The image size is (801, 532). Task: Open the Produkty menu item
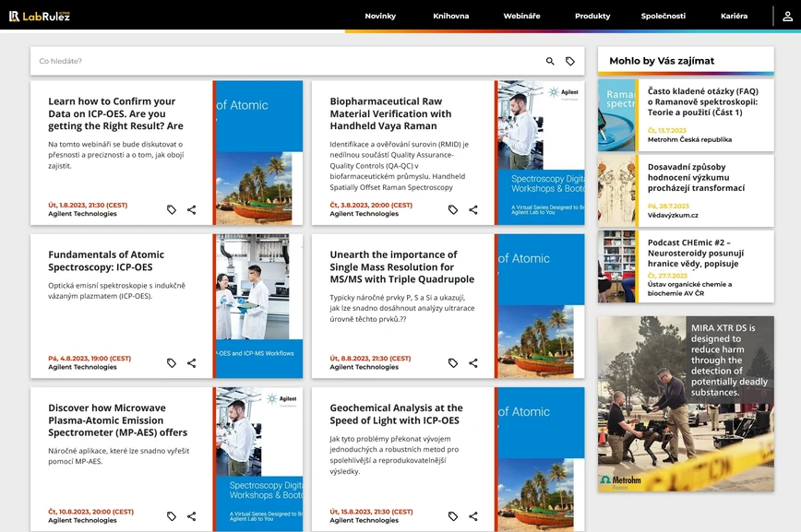click(592, 16)
